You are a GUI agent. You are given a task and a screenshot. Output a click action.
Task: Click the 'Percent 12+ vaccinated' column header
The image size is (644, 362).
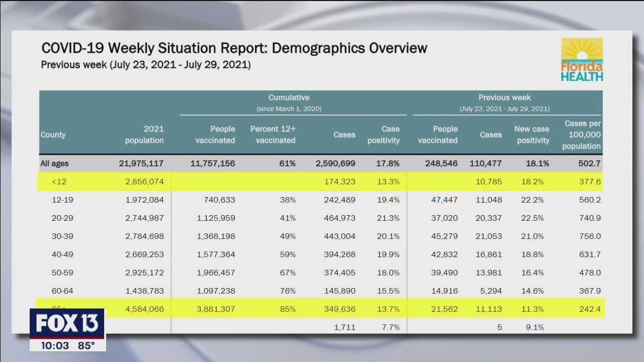tap(273, 135)
